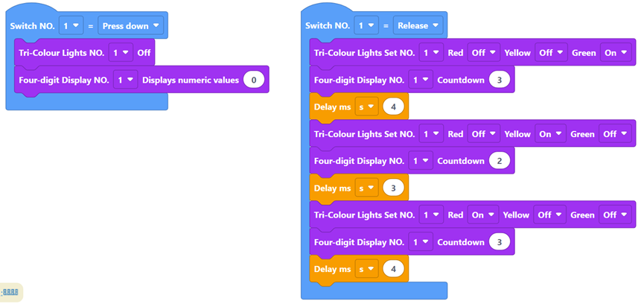
Task: Open unit dropdown on the 3-second Delay block
Action: coord(365,189)
